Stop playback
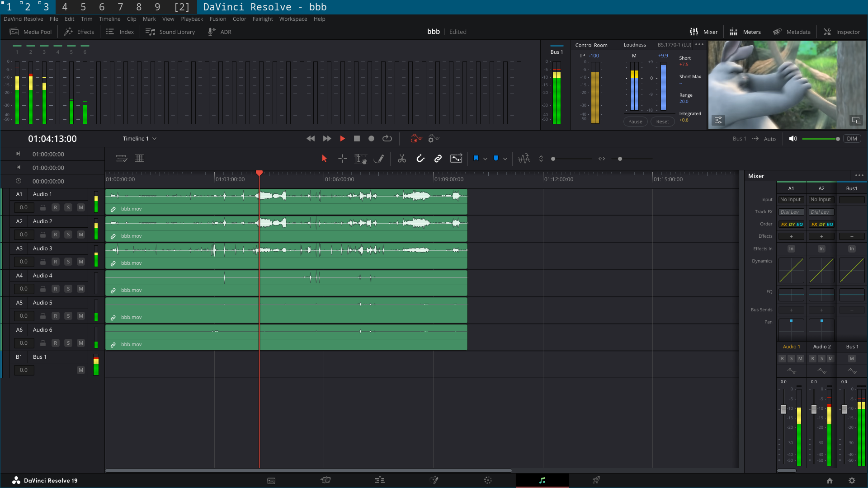The height and width of the screenshot is (488, 868). pyautogui.click(x=357, y=139)
